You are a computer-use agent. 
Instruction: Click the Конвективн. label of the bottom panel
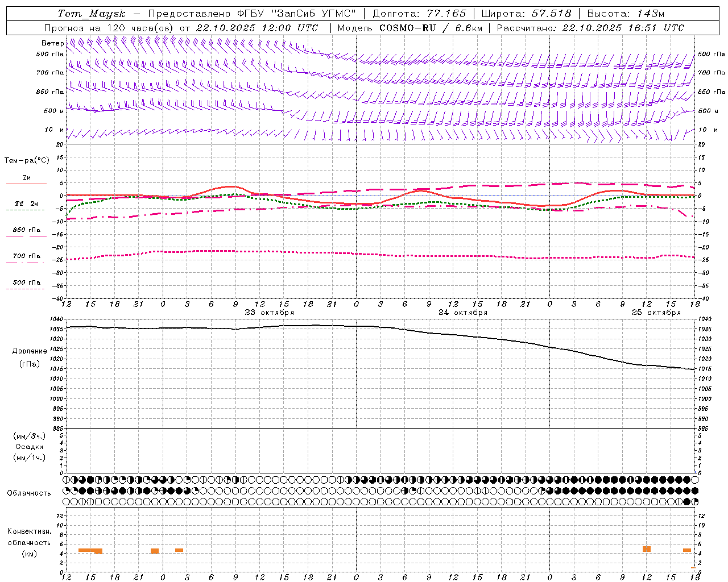tap(30, 531)
